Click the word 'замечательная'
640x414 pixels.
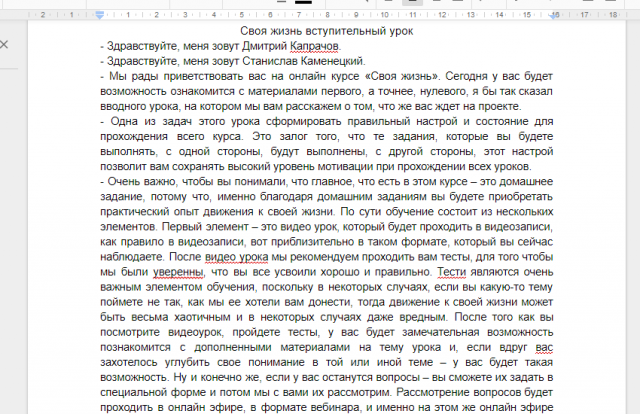[x=440, y=332]
